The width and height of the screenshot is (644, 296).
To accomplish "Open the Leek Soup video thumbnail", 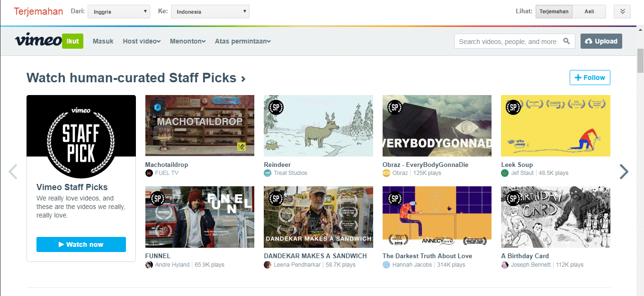I will point(555,126).
